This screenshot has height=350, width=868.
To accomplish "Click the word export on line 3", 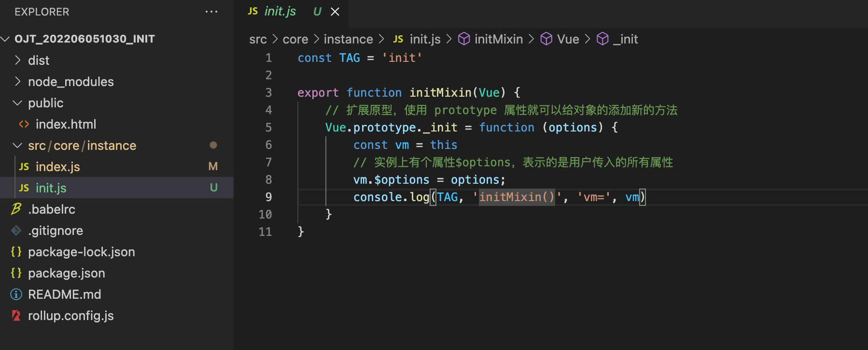I will click(318, 93).
